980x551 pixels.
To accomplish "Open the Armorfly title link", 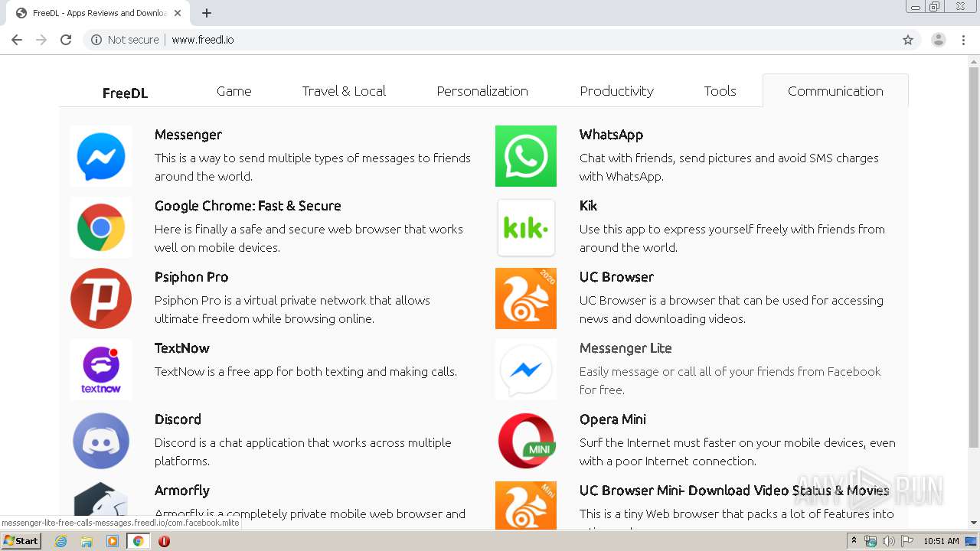I will 182,491.
